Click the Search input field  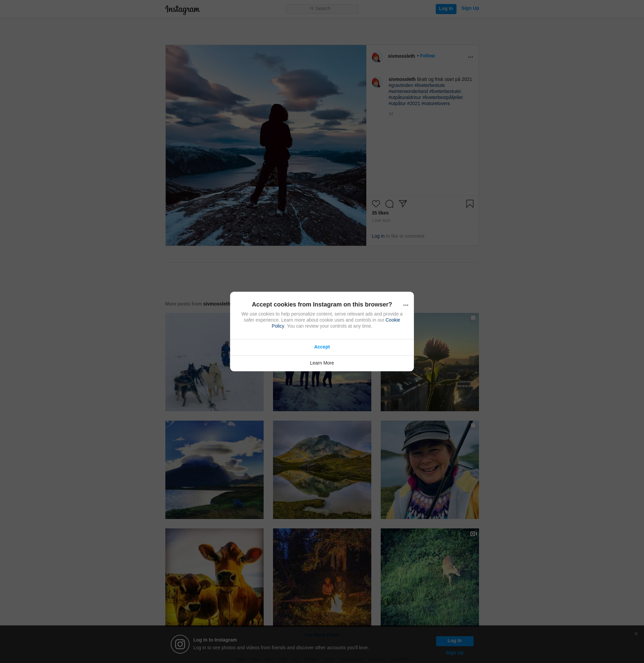coord(322,9)
